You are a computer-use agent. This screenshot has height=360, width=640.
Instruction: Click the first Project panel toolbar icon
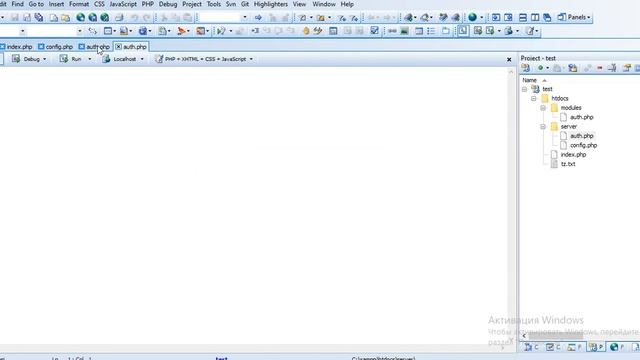point(526,68)
